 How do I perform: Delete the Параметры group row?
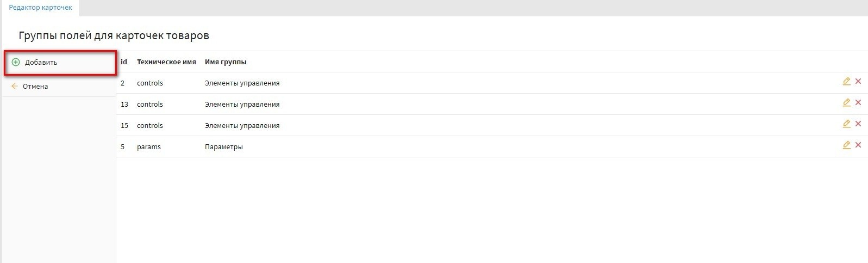tap(858, 145)
